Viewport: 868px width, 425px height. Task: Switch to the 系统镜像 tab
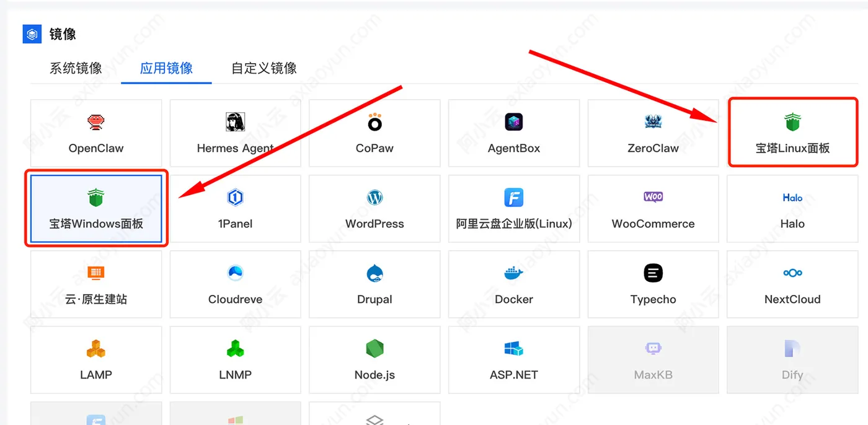point(76,68)
